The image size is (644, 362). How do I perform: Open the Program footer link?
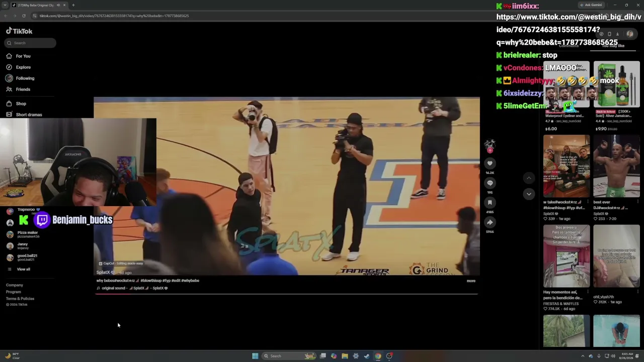14,292
